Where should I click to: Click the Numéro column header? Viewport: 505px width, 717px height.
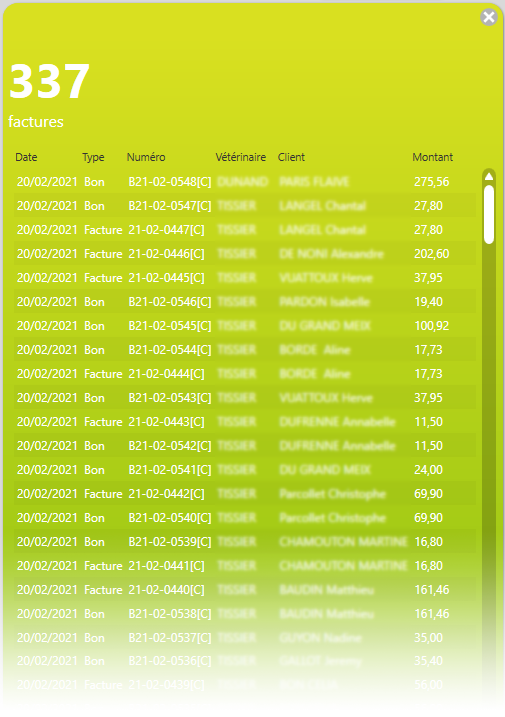coord(146,157)
